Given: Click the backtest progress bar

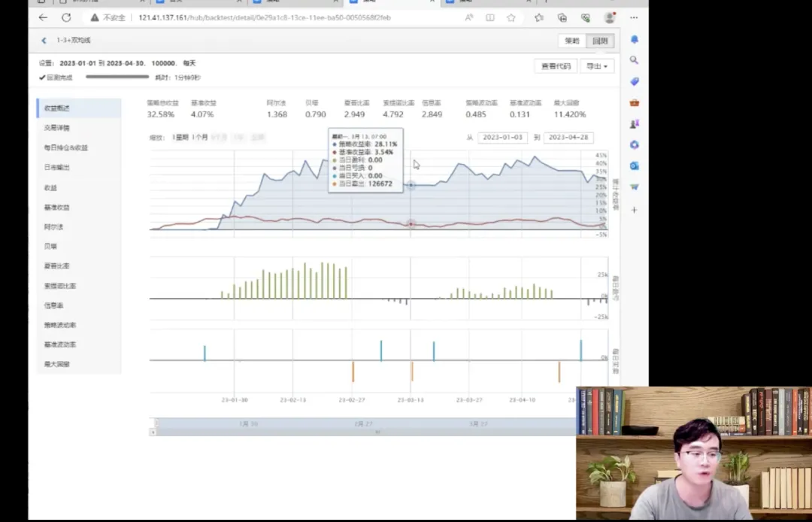Looking at the screenshot, I should point(117,77).
